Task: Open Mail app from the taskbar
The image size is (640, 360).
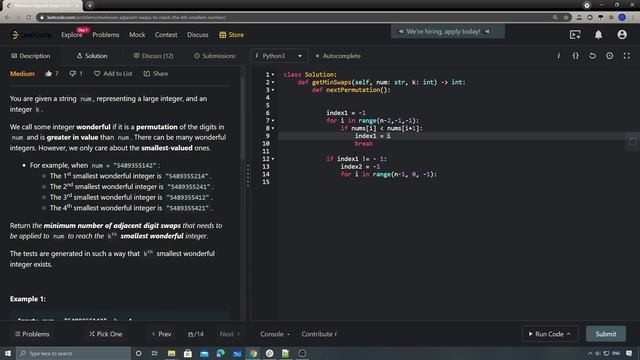Action: (x=204, y=353)
